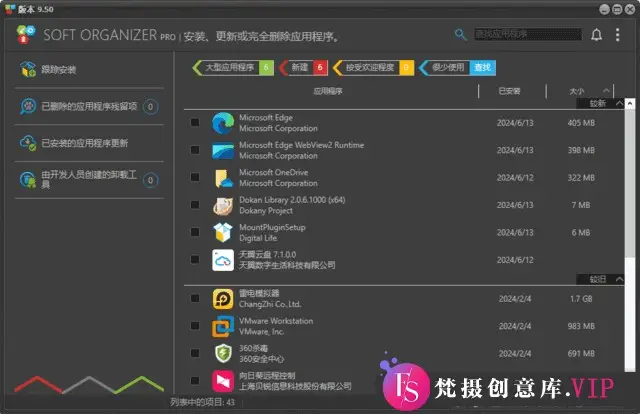This screenshot has height=414, width=640.
Task: Click the Soft Organizer logo icon
Action: coord(26,35)
